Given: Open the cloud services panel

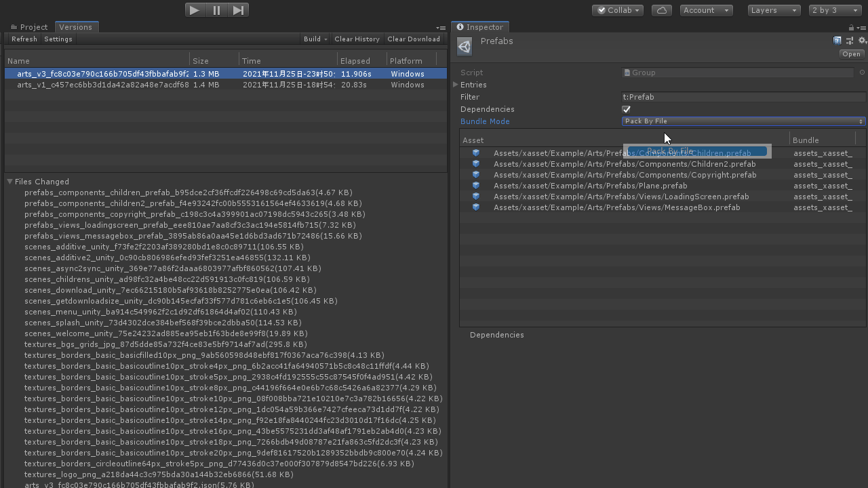Looking at the screenshot, I should coord(661,10).
